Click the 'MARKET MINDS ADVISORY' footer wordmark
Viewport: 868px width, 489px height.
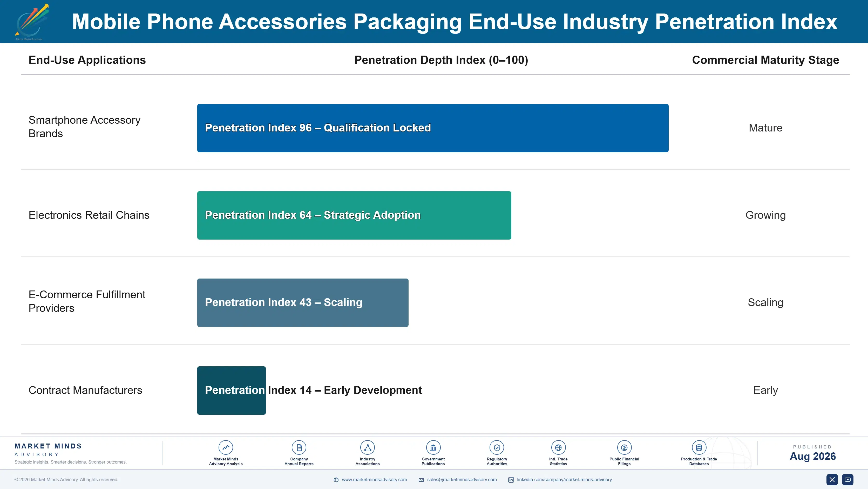click(x=48, y=450)
